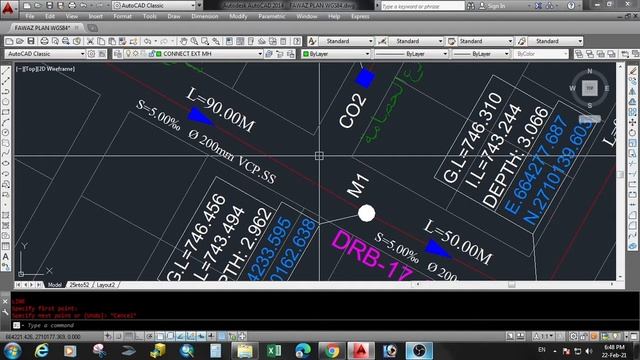The height and width of the screenshot is (360, 640).
Task: Toggle layer lock padlock icon
Action: point(151,54)
